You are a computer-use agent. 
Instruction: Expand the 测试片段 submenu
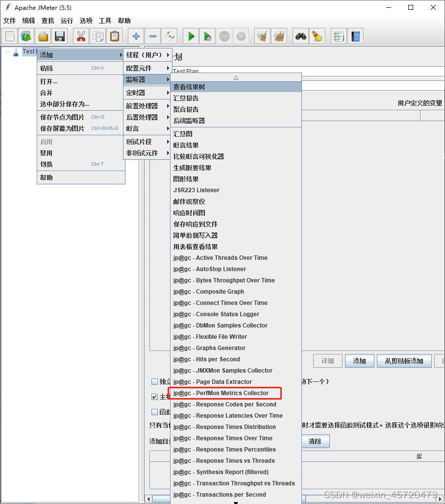coord(148,142)
